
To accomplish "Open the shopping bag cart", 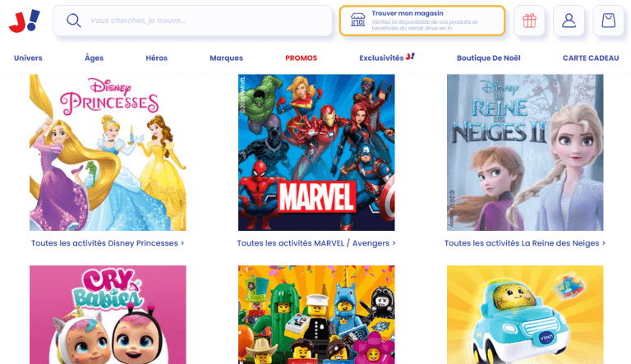I will coord(609,21).
